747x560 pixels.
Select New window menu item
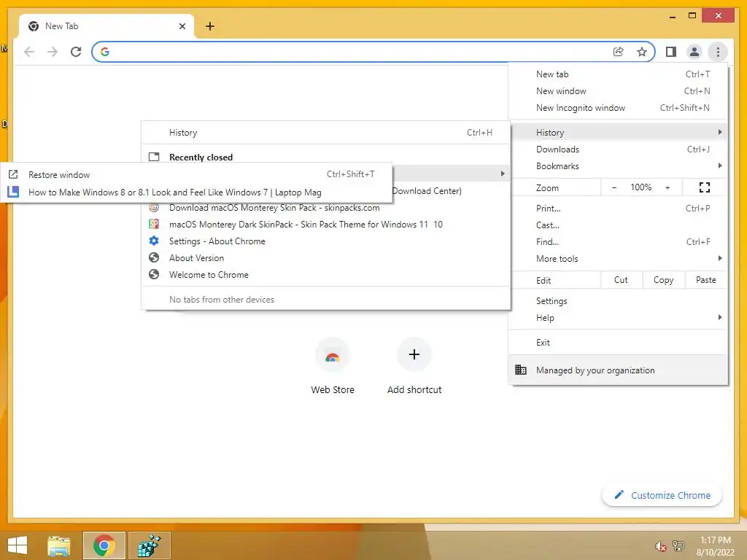coord(618,91)
